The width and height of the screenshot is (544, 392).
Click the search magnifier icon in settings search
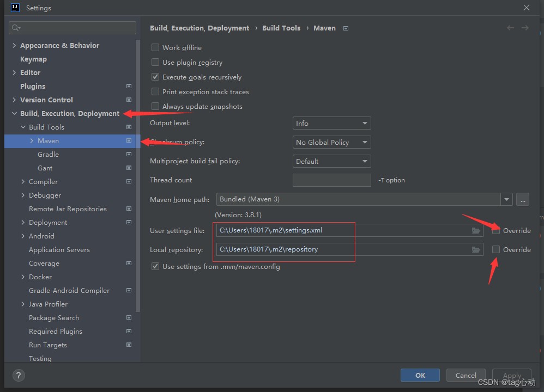coord(16,28)
